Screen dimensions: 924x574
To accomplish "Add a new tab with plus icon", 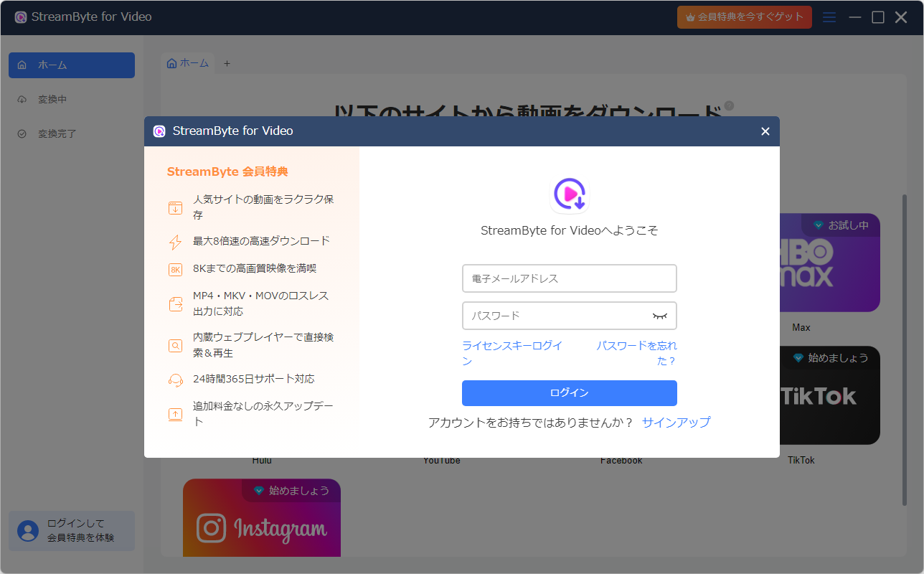I will (x=227, y=63).
